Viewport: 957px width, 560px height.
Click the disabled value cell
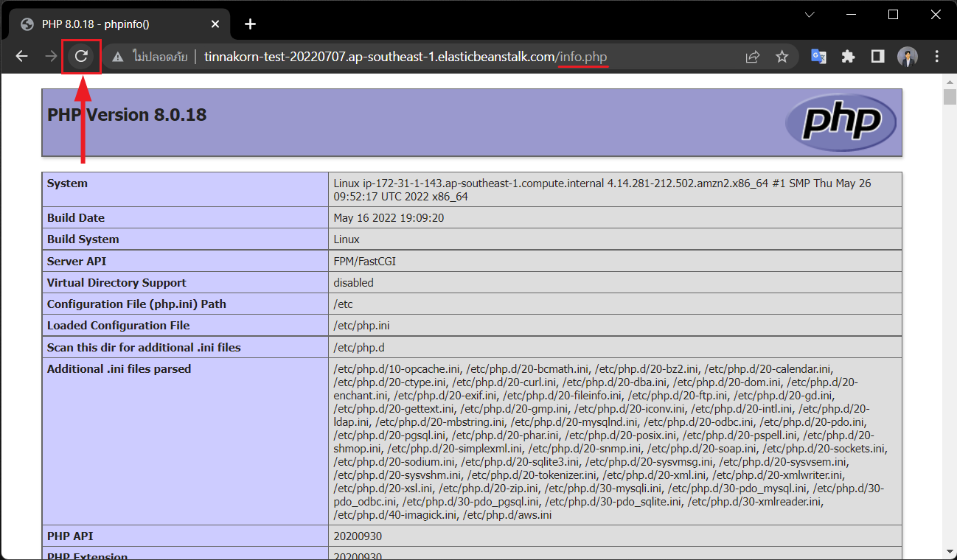click(x=615, y=283)
